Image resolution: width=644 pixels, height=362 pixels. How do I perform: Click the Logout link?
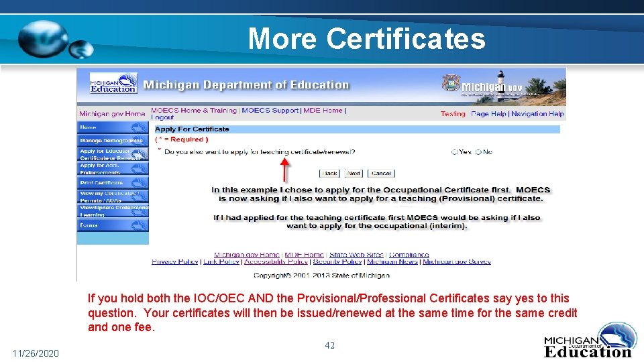click(162, 117)
